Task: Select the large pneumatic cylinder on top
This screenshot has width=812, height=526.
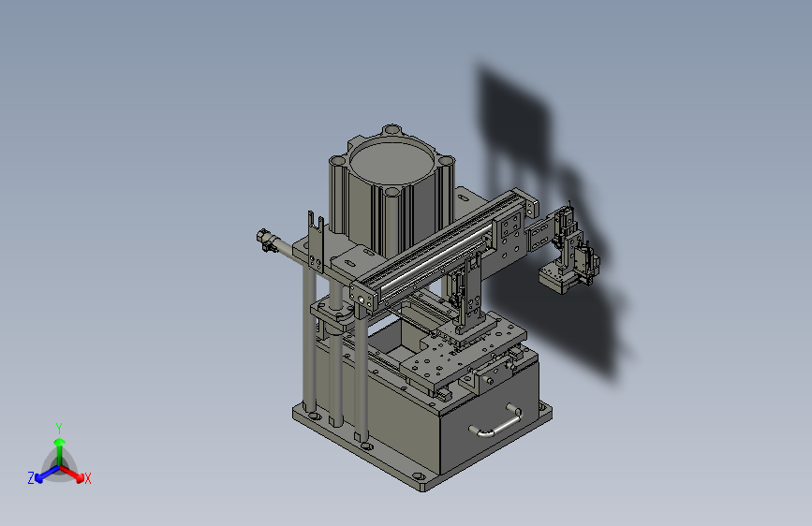Action: tap(391, 189)
